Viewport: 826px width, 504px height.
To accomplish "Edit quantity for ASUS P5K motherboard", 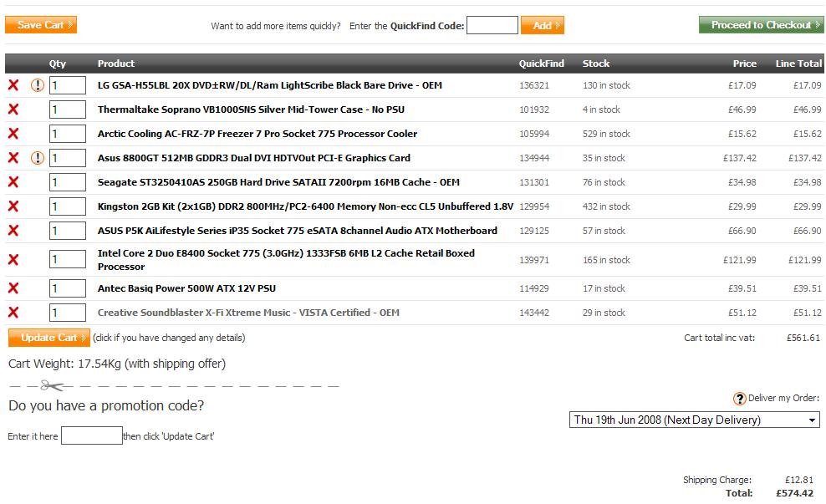I will coord(68,231).
